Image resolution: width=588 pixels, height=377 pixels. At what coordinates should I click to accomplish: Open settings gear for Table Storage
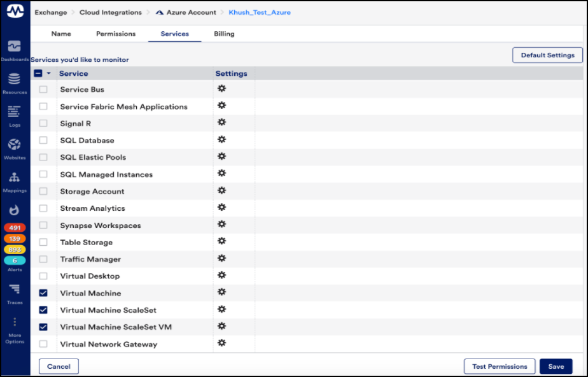pyautogui.click(x=221, y=241)
